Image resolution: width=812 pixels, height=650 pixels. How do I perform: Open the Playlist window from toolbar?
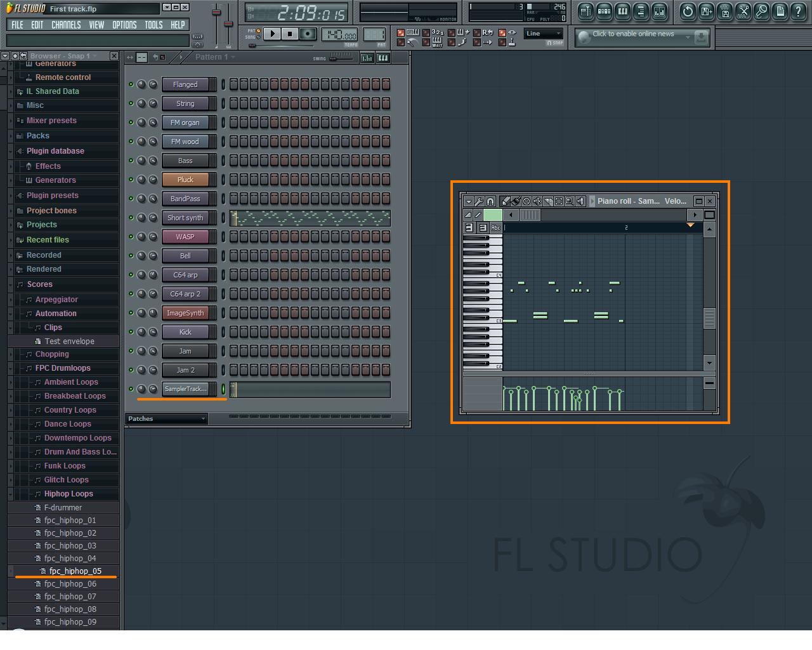(586, 11)
